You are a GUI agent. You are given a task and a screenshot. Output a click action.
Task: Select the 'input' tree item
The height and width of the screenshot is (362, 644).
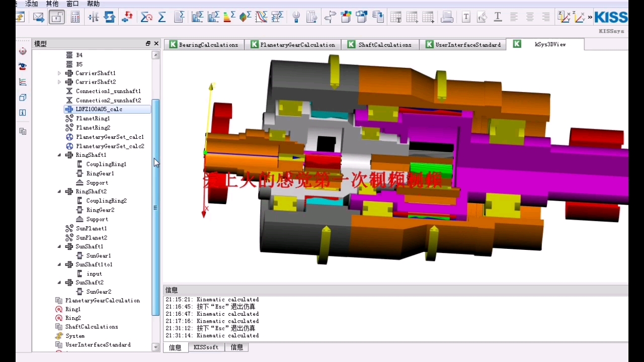[94, 274]
